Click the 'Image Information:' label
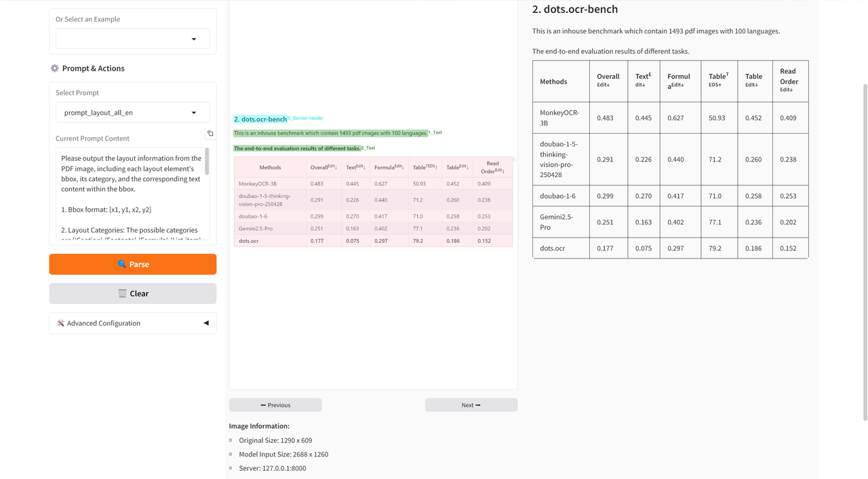Image resolution: width=868 pixels, height=479 pixels. (259, 426)
